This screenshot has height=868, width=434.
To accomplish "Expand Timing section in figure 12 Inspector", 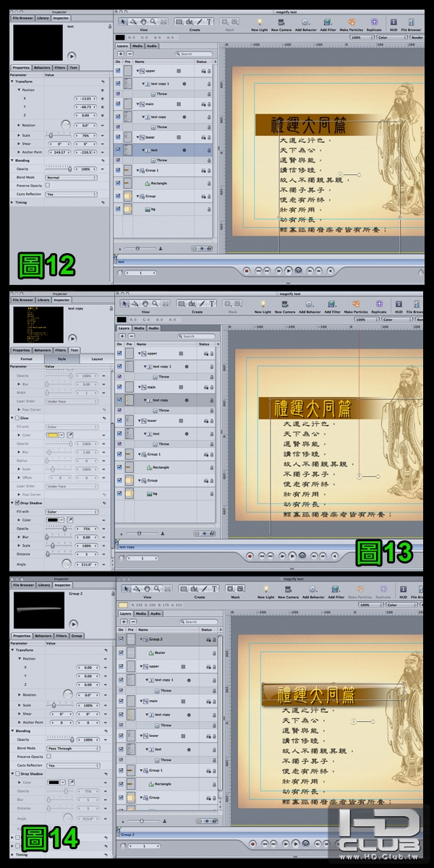I will point(12,203).
